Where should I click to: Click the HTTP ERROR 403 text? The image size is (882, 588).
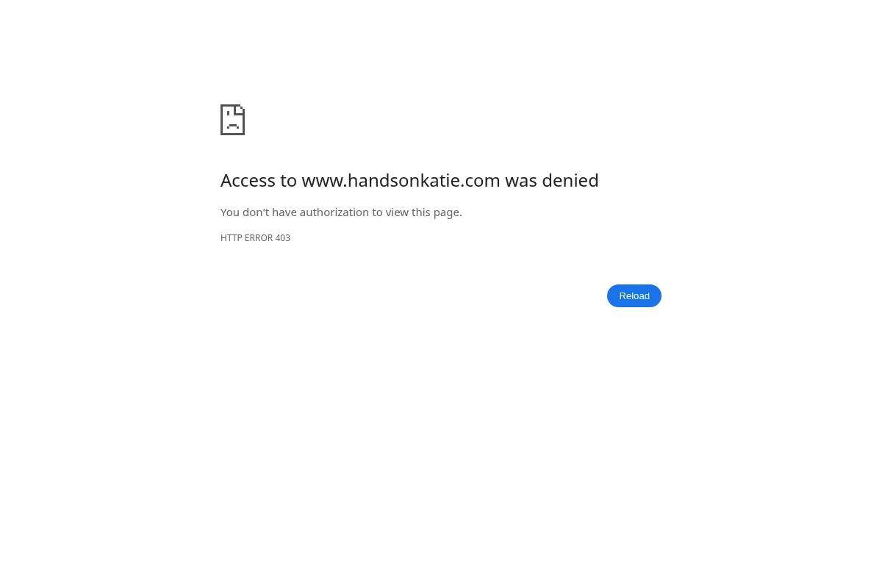tap(255, 237)
